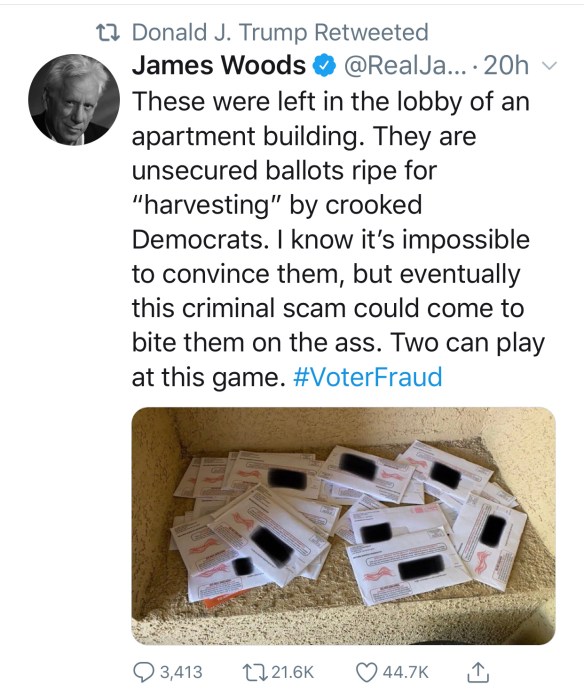
Task: Click the 21.6K retweets count
Action: [292, 672]
